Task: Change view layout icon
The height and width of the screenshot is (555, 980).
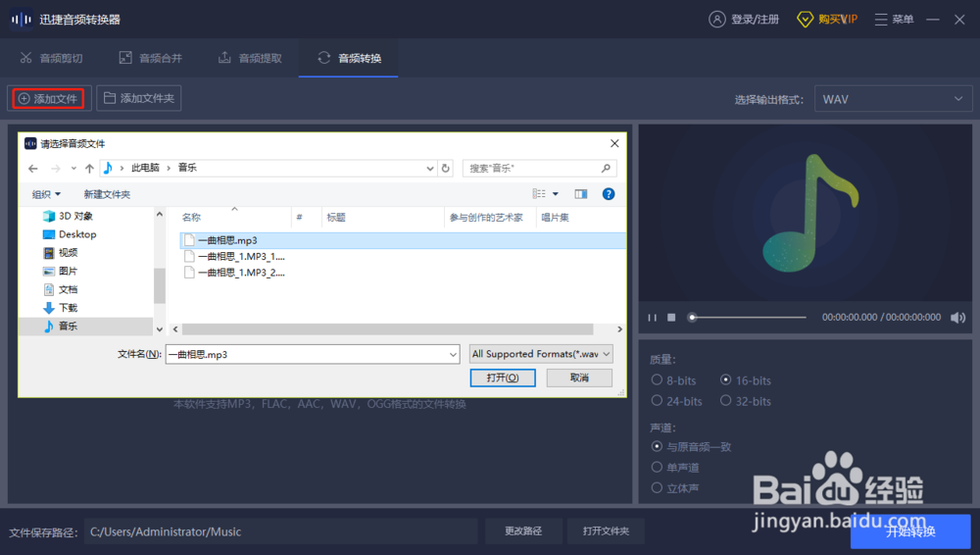Action: (539, 194)
